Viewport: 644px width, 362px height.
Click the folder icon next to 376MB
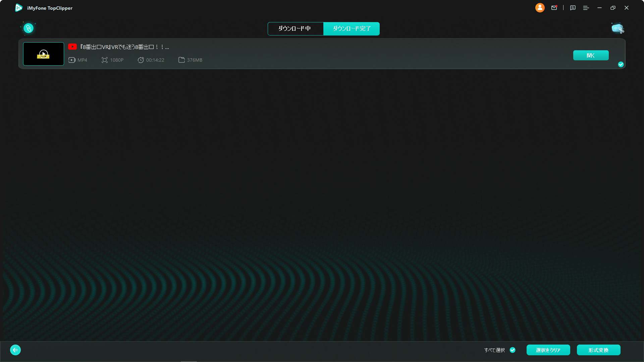(181, 60)
